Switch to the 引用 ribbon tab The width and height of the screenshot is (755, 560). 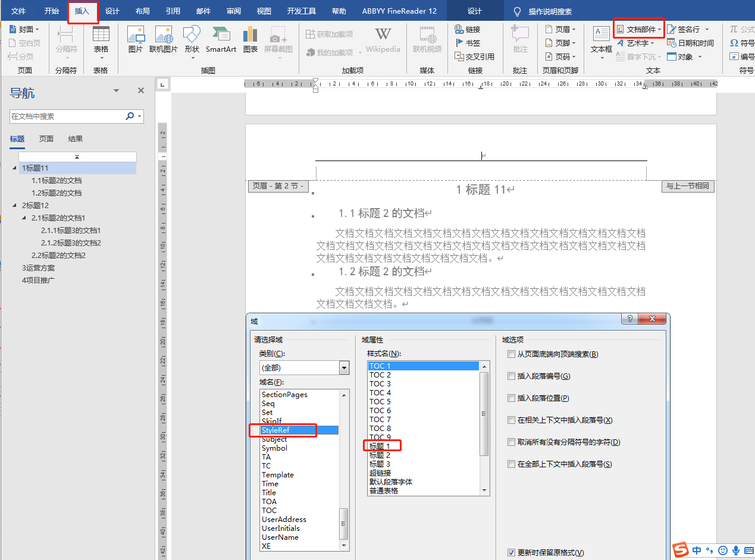[173, 11]
